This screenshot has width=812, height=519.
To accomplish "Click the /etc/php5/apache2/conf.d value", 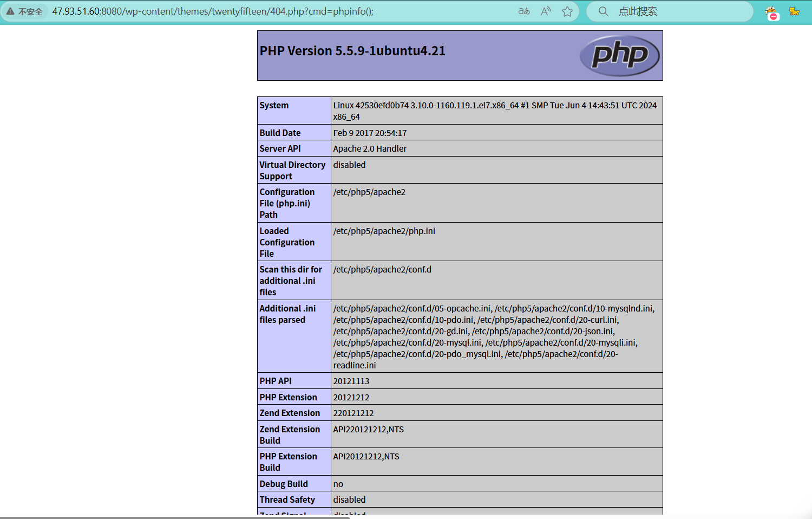I will (382, 269).
